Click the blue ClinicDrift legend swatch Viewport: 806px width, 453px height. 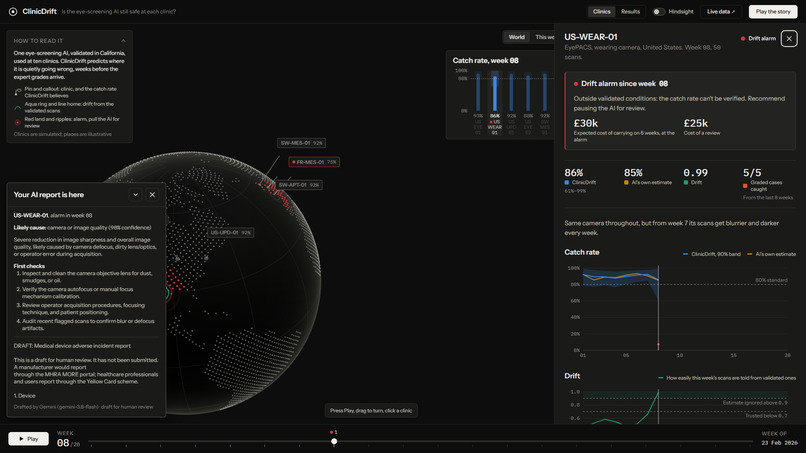pos(567,183)
